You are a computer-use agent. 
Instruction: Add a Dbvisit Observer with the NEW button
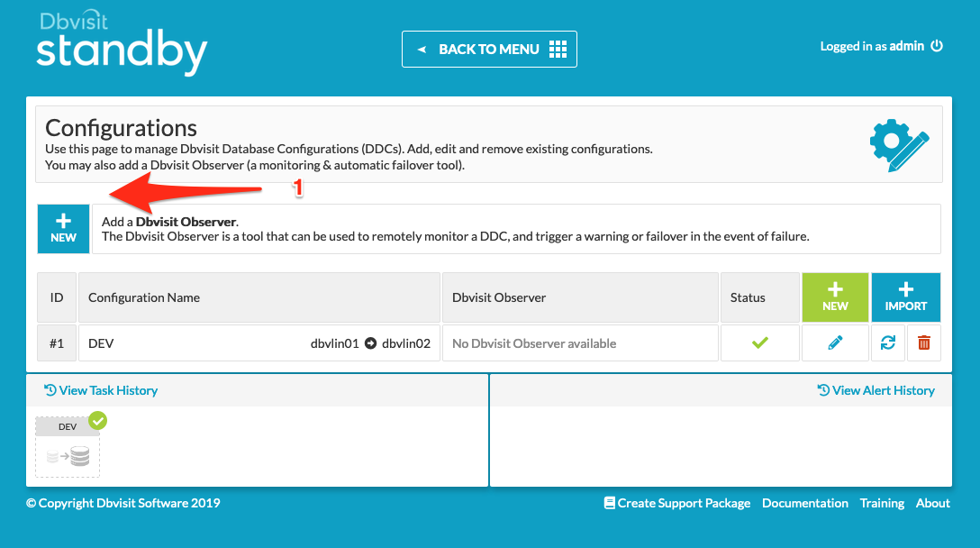63,229
